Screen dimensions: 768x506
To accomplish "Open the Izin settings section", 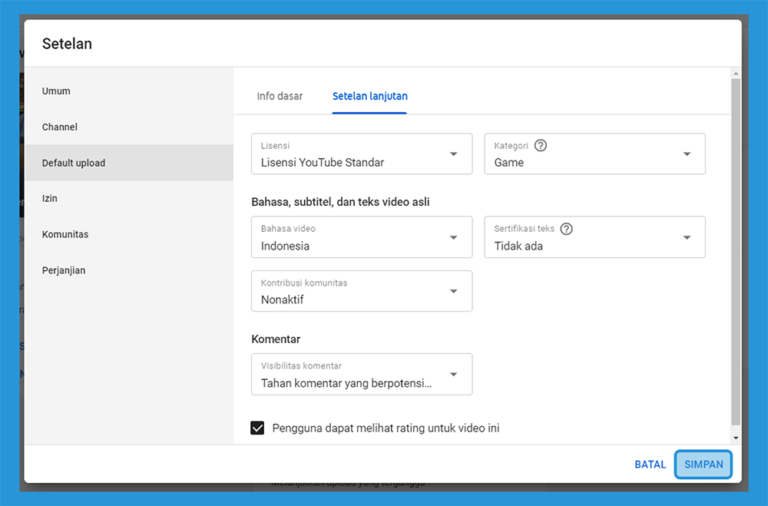I will click(x=129, y=198).
